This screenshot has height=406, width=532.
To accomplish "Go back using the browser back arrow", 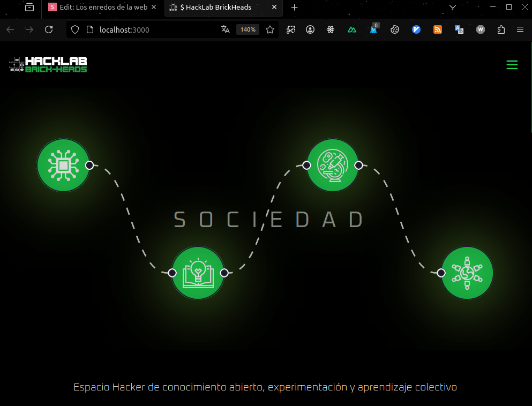I will pos(10,29).
